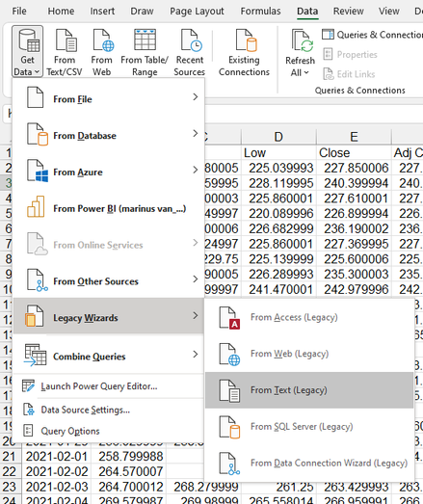Select the cell containing Low
The image size is (423, 504).
pos(278,152)
